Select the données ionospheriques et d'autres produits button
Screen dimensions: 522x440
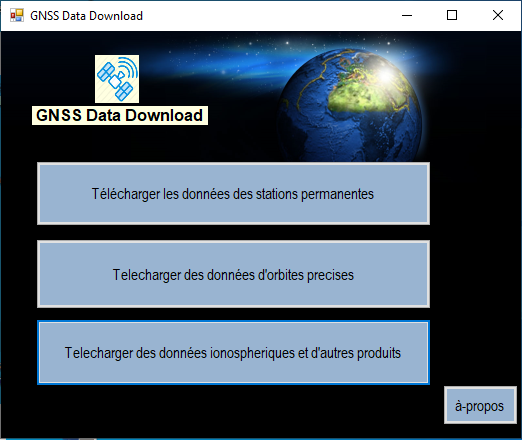233,353
